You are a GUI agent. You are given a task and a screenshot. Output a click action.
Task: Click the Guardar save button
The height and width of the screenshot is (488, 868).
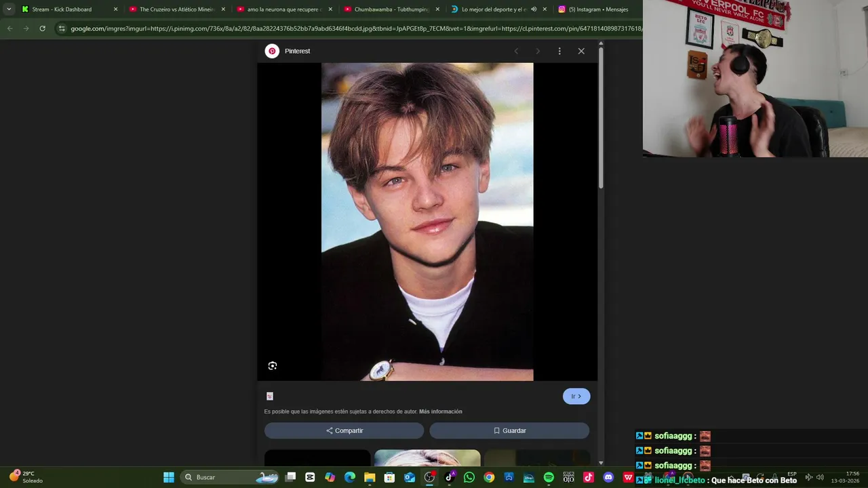point(509,430)
